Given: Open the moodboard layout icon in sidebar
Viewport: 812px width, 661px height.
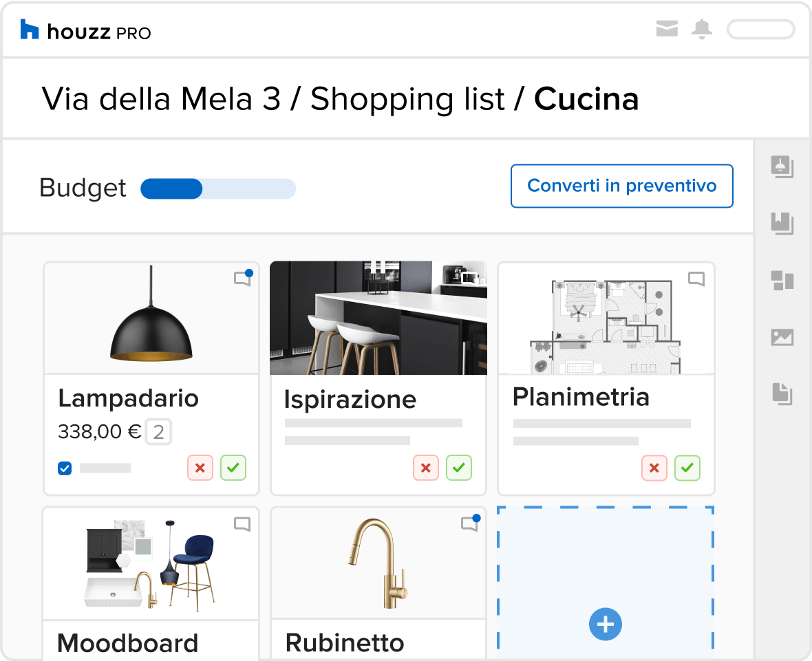Looking at the screenshot, I should 782,281.
